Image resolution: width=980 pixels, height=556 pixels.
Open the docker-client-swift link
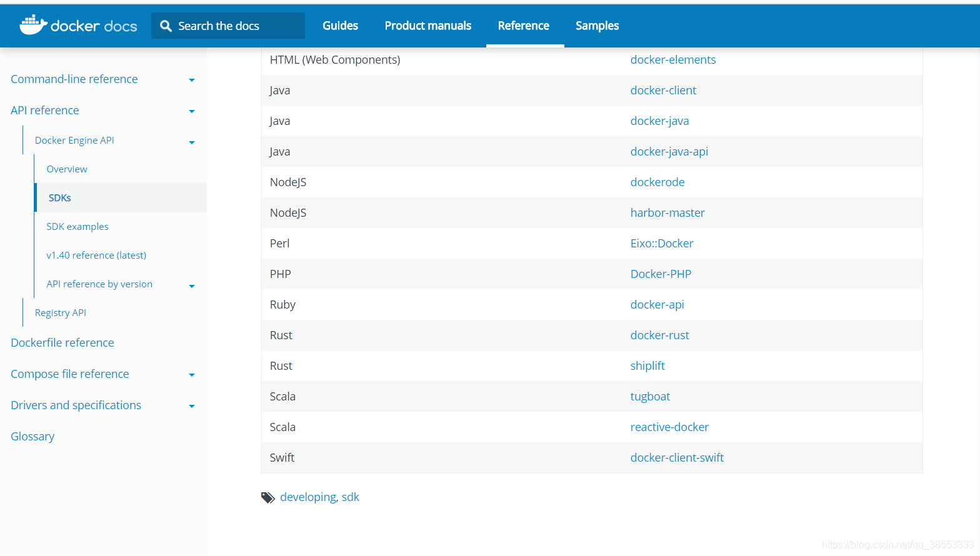[677, 458]
